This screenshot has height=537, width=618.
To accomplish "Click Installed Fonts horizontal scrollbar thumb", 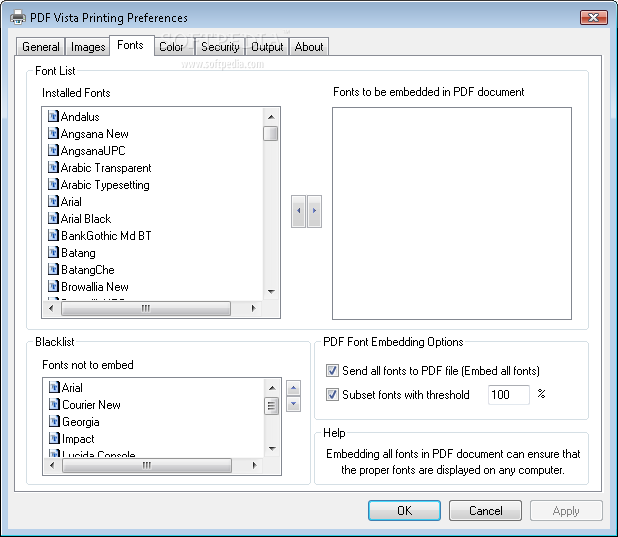I will click(146, 308).
